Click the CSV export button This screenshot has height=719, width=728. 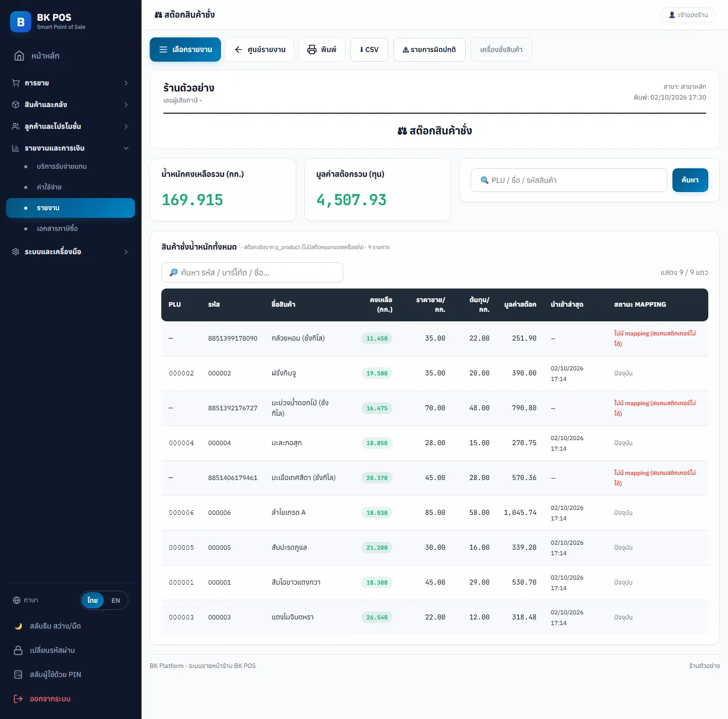pos(369,50)
